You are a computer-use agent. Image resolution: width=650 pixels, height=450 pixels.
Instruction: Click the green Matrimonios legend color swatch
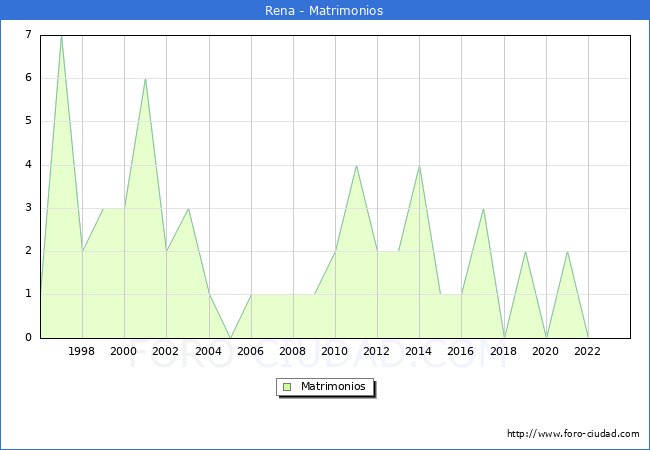point(287,386)
